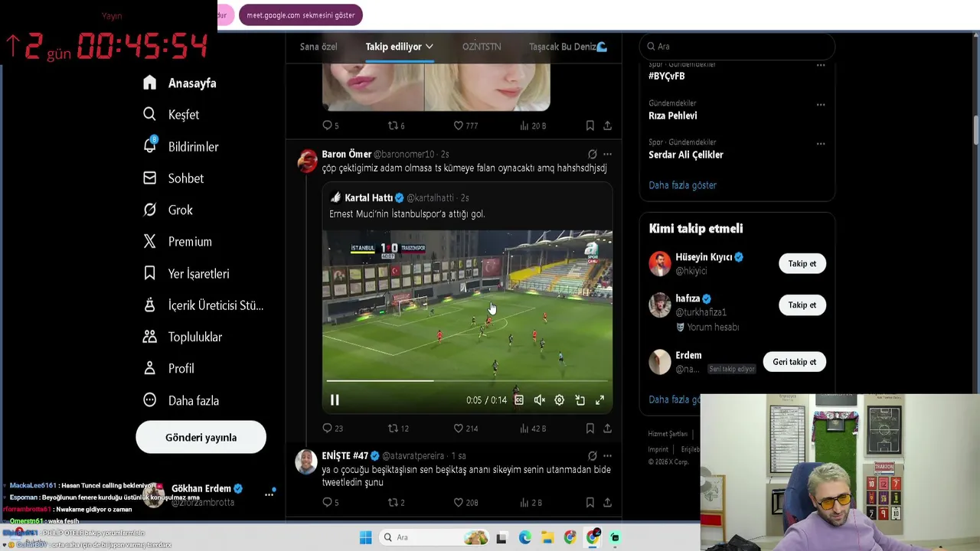Reply to Baron Ömer's post

[333, 429]
